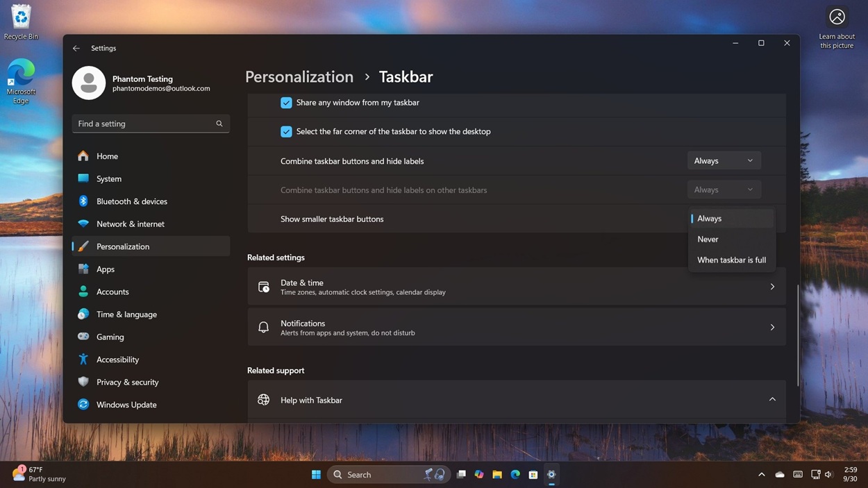
Task: Launch Microsoft Edge from the taskbar
Action: 515,474
